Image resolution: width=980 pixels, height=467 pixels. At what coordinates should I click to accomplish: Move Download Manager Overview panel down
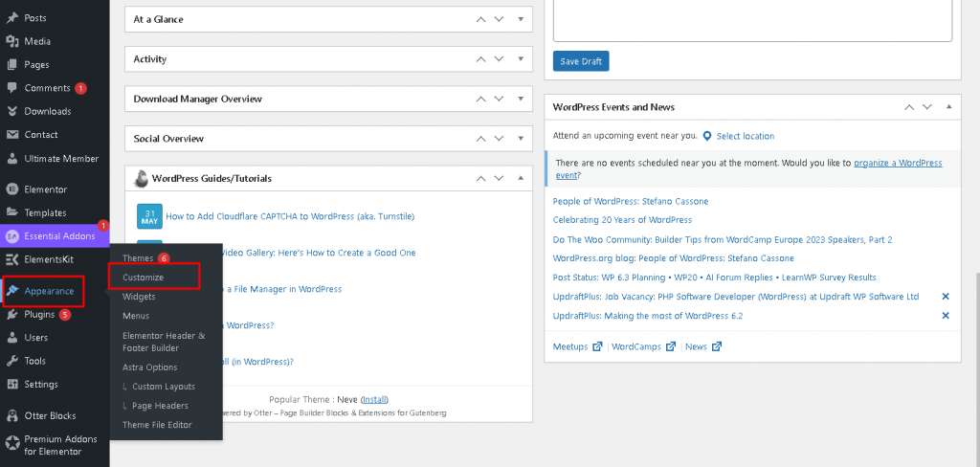(x=501, y=99)
